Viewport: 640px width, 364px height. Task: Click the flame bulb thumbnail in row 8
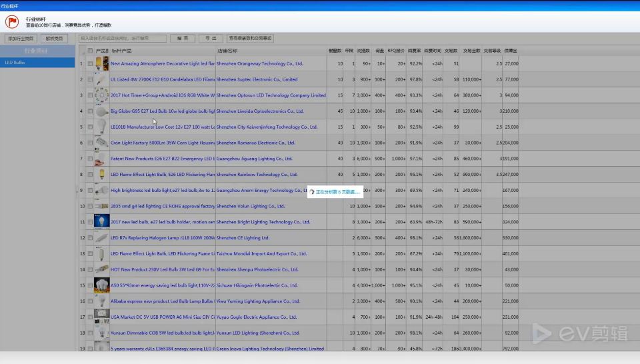tap(101, 174)
